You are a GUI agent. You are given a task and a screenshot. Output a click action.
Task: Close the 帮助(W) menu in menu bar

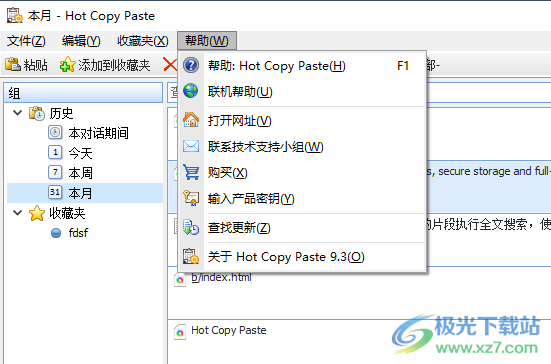point(207,41)
